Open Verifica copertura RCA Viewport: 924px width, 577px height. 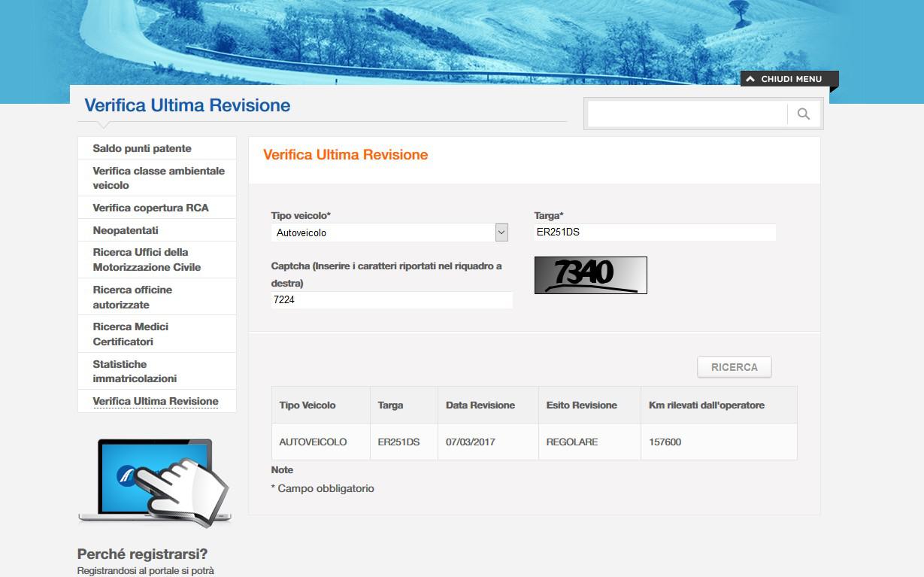click(x=150, y=208)
